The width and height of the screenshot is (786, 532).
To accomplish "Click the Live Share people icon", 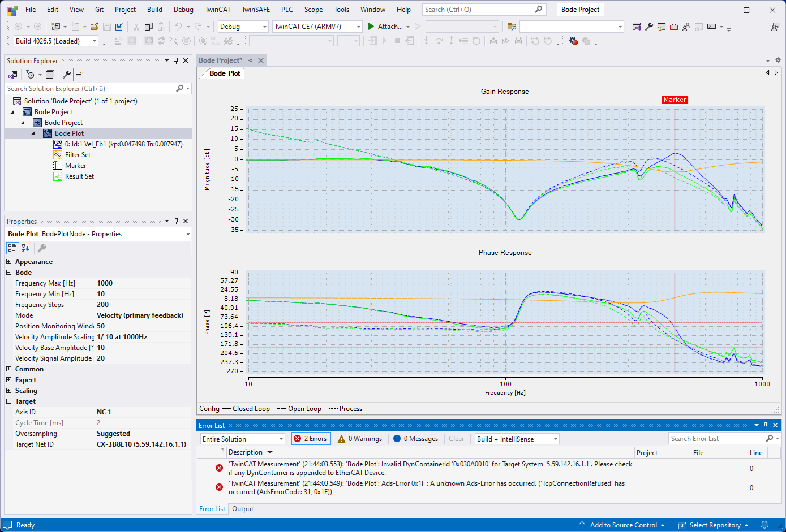I will 686,27.
